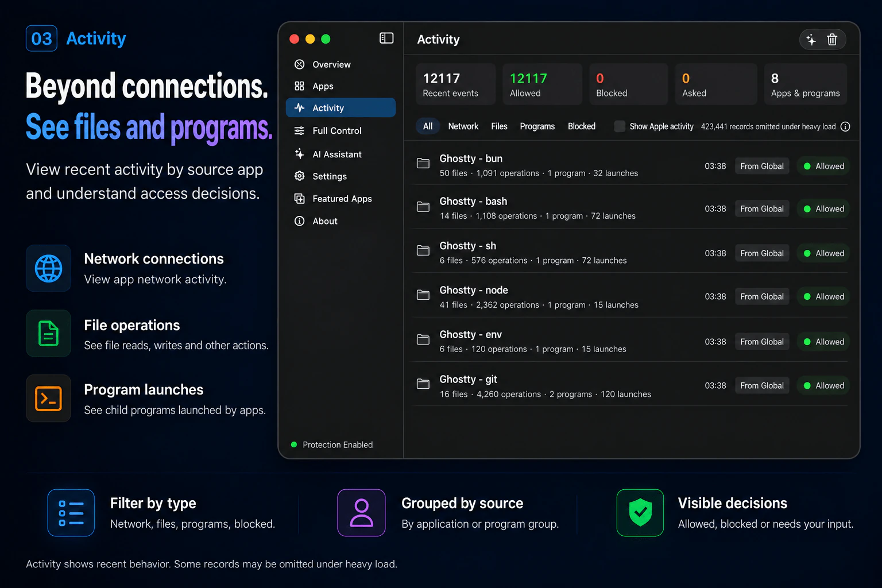This screenshot has height=588, width=882.
Task: Switch to the Programs filter tab
Action: coord(537,126)
